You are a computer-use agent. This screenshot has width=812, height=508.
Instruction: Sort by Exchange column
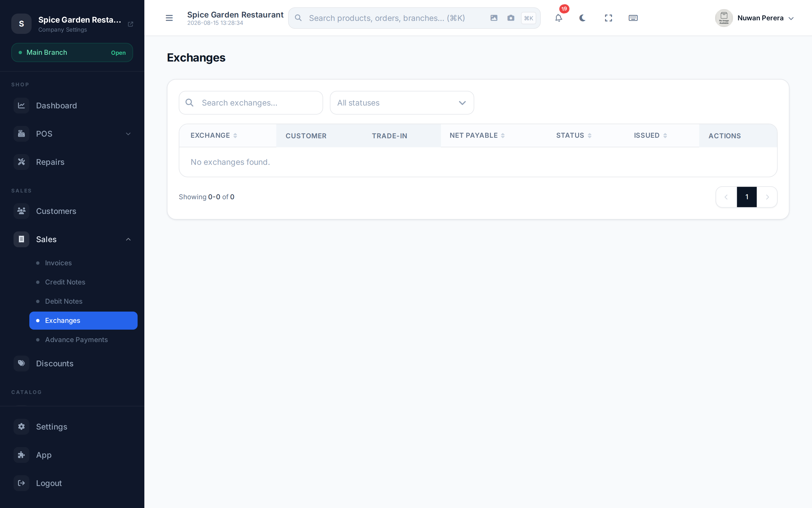coord(214,135)
